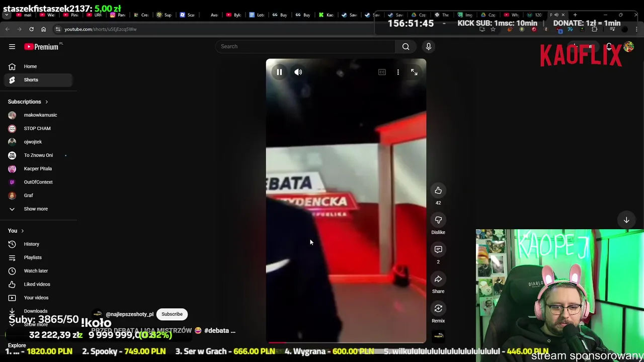
Task: Dislike the Short
Action: pos(438,220)
